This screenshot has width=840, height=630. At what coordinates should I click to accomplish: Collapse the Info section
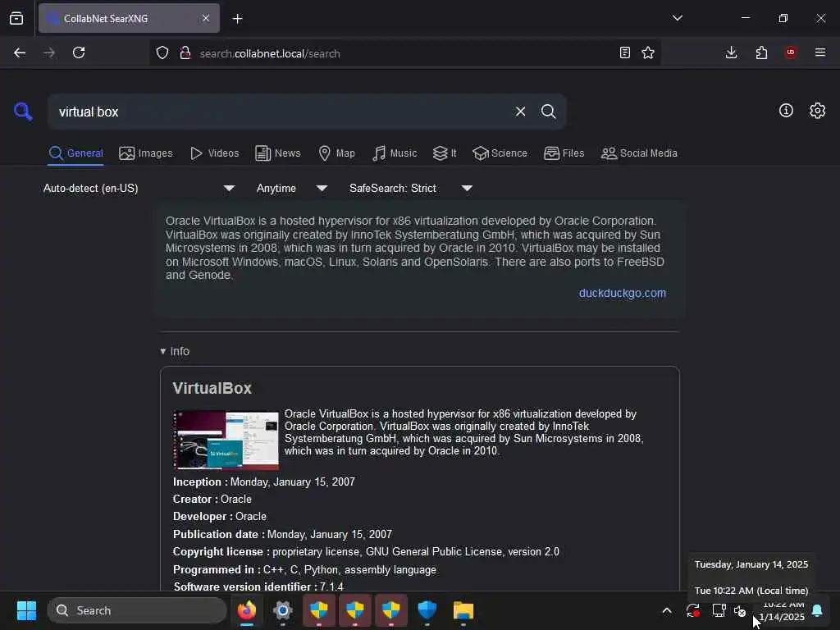(x=175, y=351)
